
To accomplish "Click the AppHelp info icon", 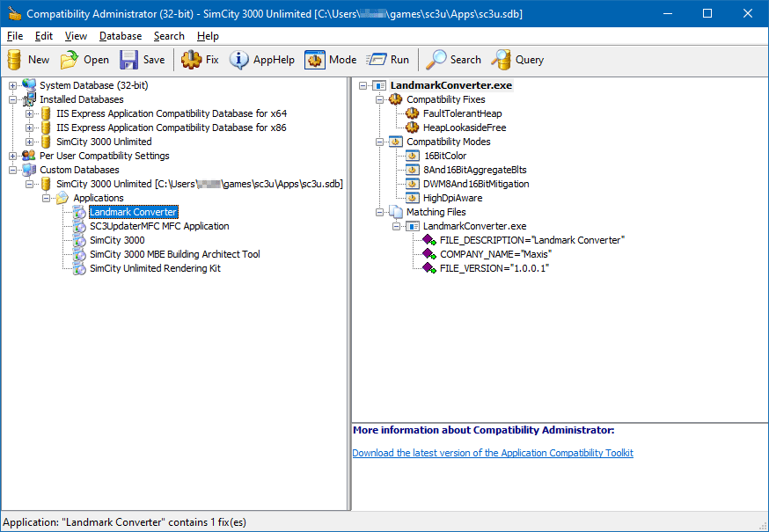I will (x=238, y=60).
